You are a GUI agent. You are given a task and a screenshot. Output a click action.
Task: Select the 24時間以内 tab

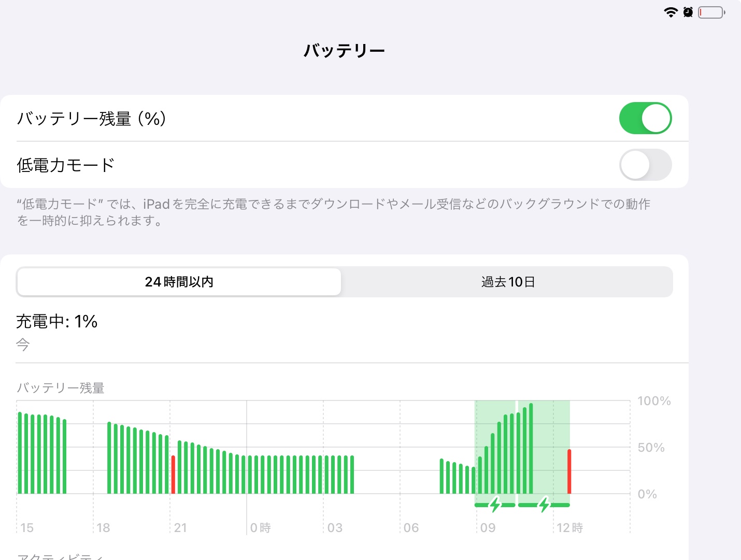pos(179,282)
